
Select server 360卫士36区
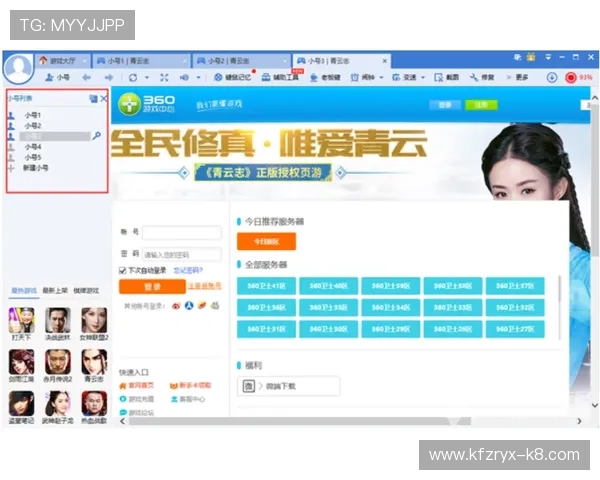pos(266,308)
